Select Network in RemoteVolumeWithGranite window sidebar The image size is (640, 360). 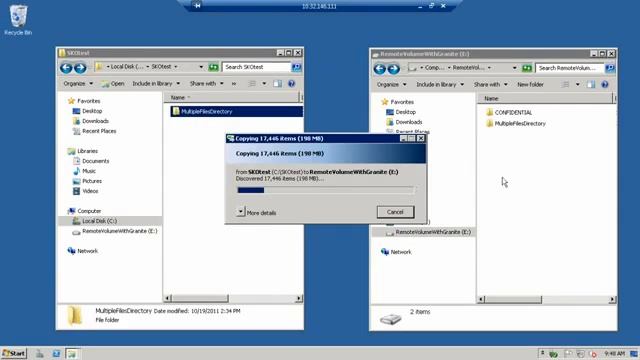(x=396, y=252)
